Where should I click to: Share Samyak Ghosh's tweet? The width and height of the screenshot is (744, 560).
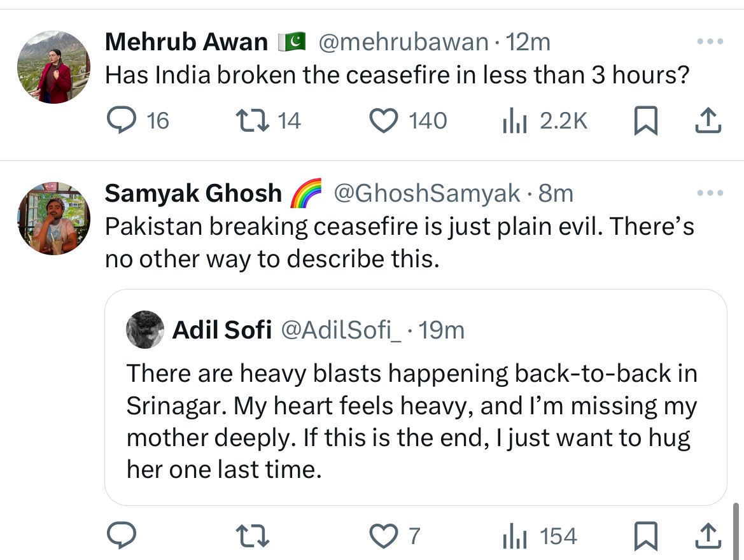(x=708, y=536)
